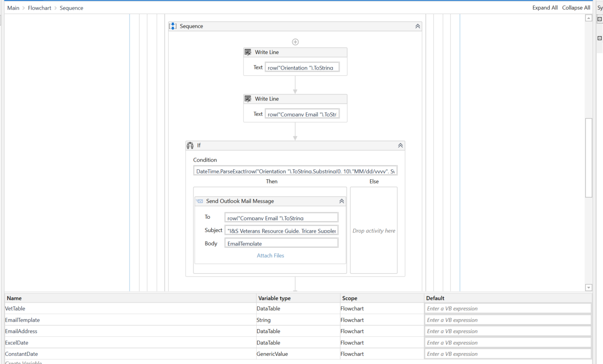This screenshot has height=364, width=603.
Task: Click the If activity scales icon
Action: click(x=190, y=145)
